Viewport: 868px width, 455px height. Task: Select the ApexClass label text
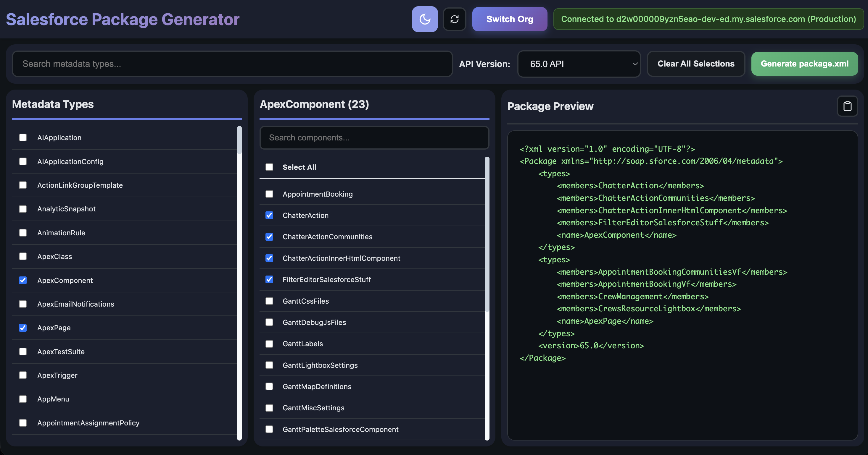click(x=54, y=256)
